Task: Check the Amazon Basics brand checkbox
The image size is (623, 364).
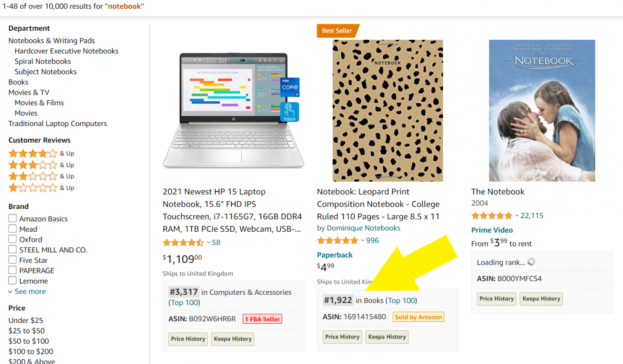Action: tap(13, 219)
